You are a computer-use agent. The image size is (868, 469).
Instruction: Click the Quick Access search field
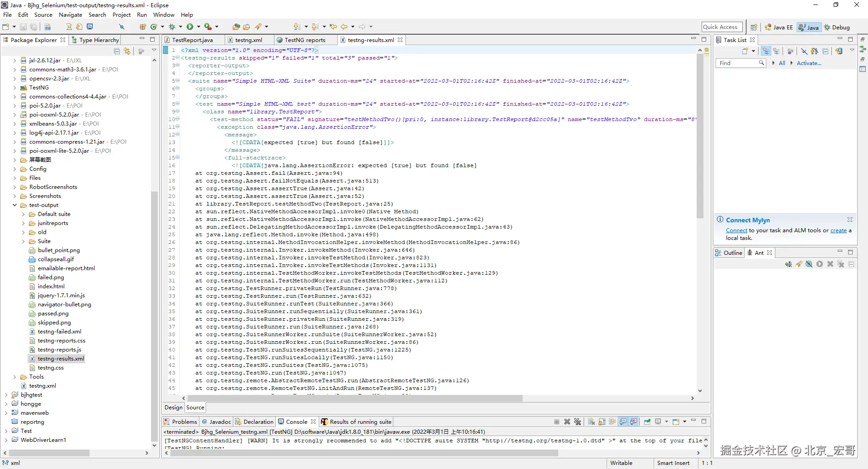[x=722, y=27]
